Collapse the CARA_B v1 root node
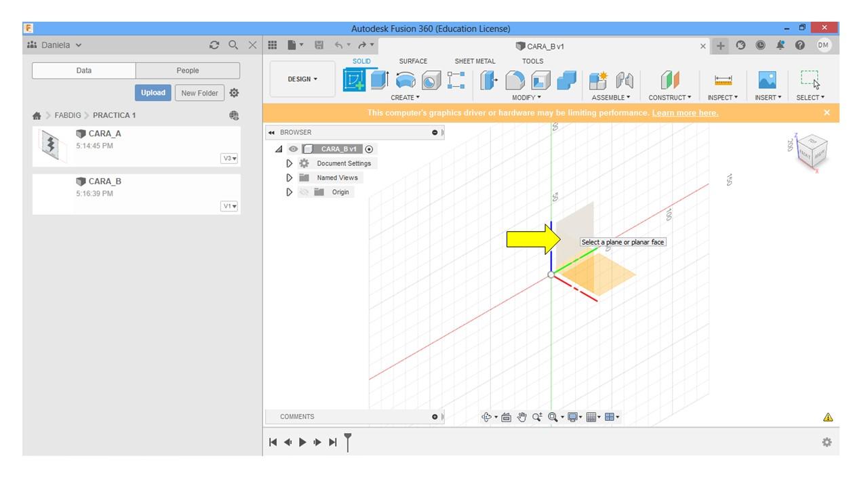Viewport: 868px width, 488px height. coord(279,149)
